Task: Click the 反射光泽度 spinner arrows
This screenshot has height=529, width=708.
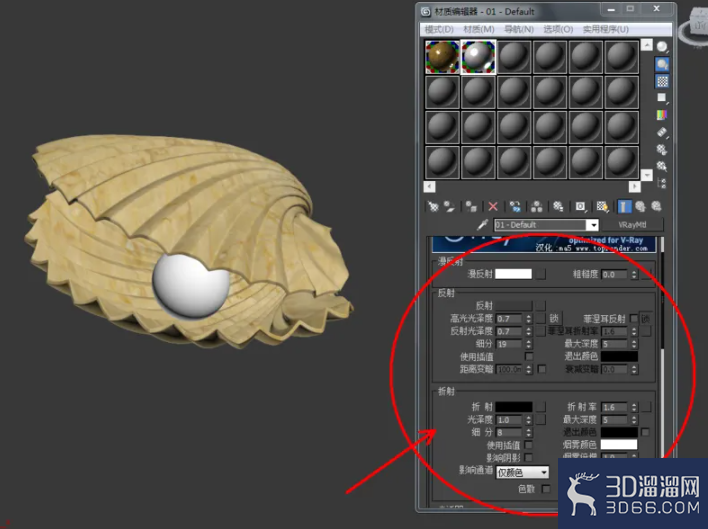Action: click(529, 331)
